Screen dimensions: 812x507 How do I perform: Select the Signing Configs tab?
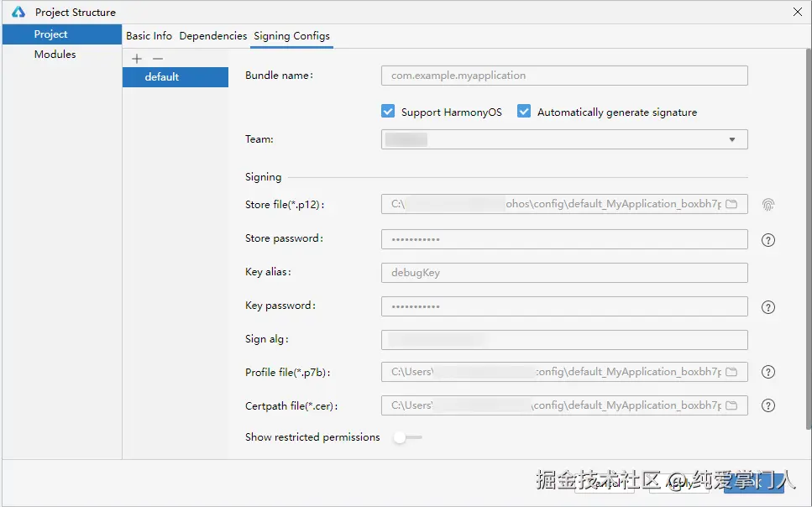(291, 36)
